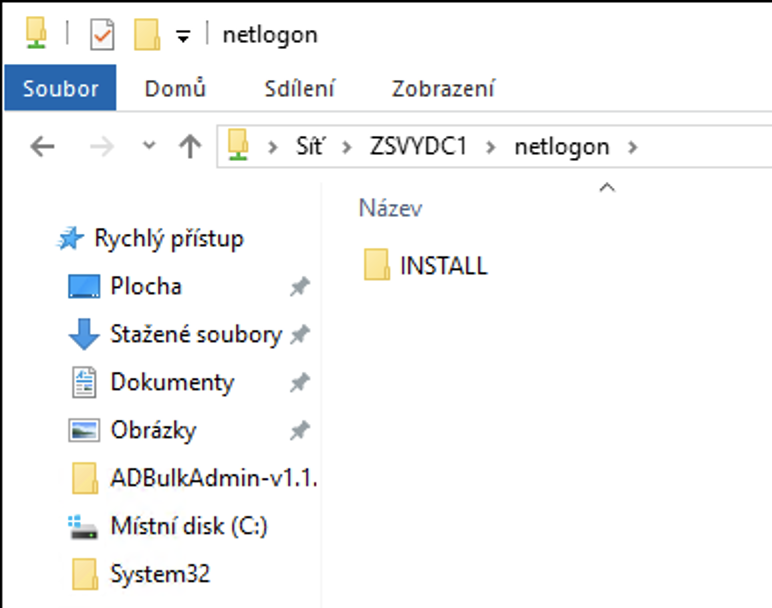Open the Soubor file menu

pos(60,88)
